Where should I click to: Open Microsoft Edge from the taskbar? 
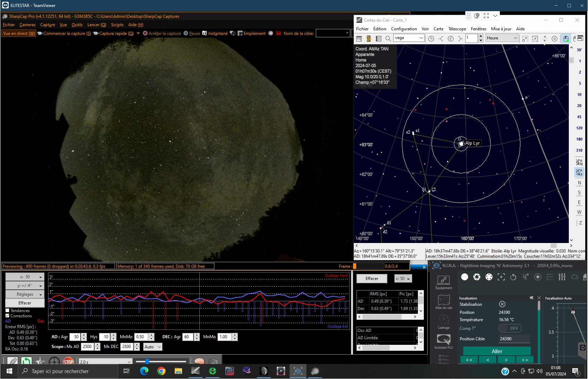(144, 371)
